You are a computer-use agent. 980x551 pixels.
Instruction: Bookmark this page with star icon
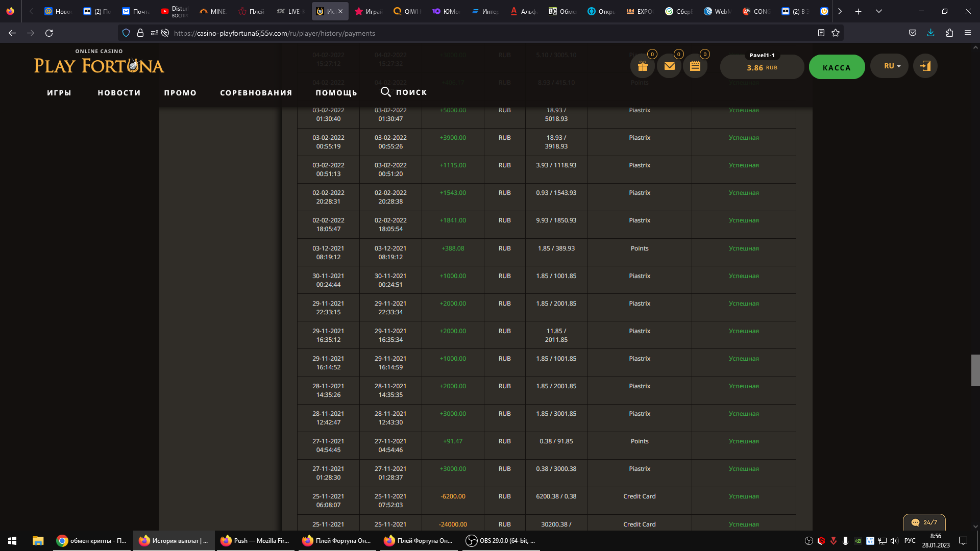click(836, 33)
